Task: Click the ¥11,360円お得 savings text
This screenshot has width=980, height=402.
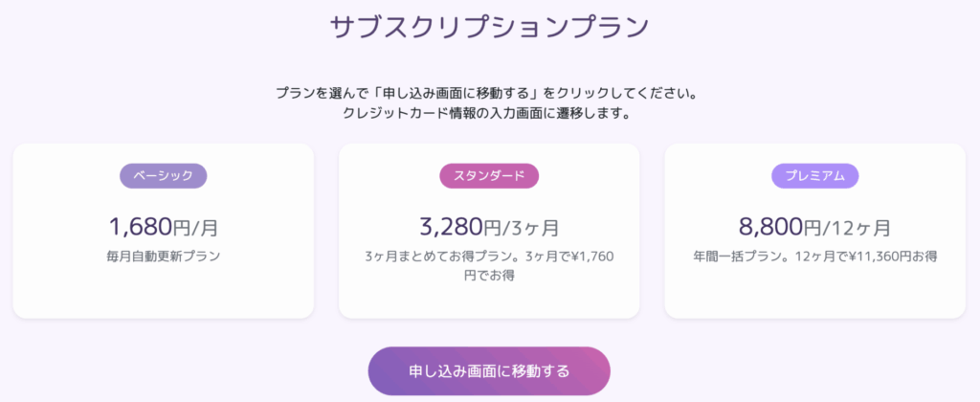Action: pos(885,257)
